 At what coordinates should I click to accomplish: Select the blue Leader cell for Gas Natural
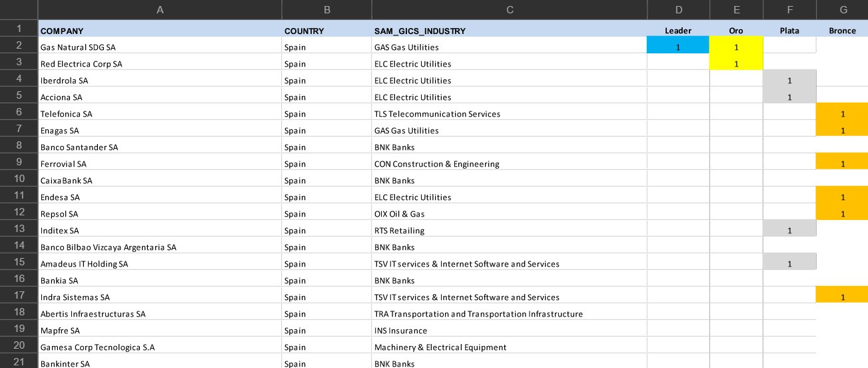(x=678, y=46)
